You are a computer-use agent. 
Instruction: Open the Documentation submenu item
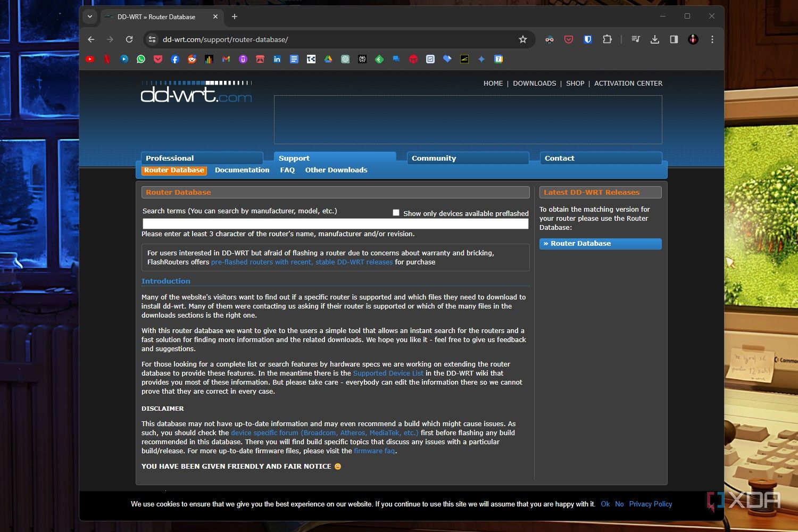tap(242, 170)
